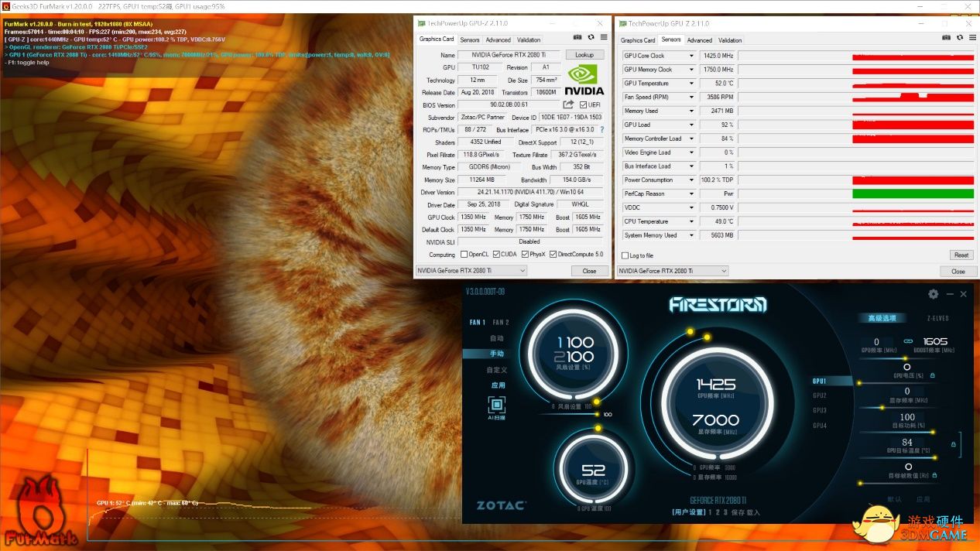Switch to Sensors tab in Graphics Card window
The height and width of the screenshot is (551, 980).
point(470,40)
